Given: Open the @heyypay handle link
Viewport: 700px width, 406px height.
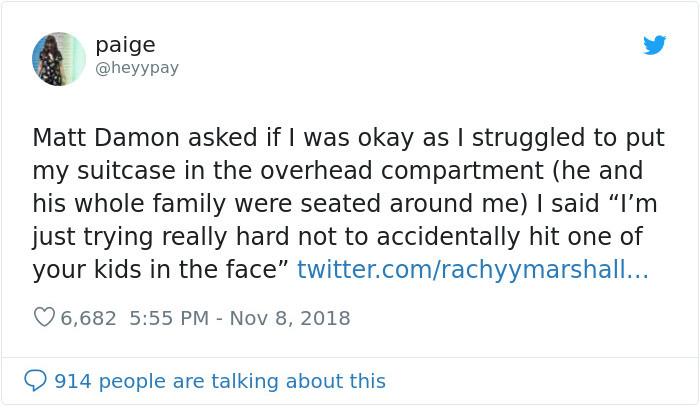Looking at the screenshot, I should pos(138,67).
